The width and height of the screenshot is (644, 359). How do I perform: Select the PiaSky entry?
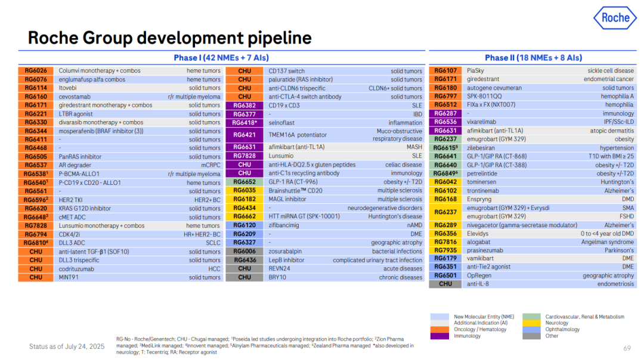(x=476, y=71)
